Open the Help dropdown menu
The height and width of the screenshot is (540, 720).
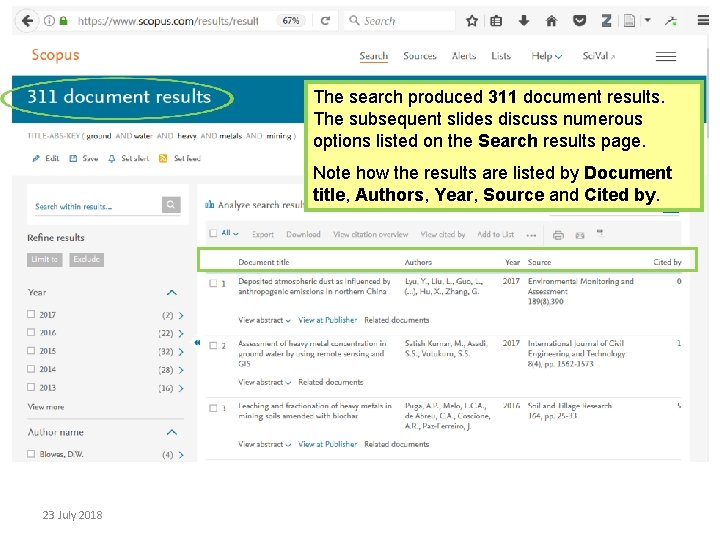pyautogui.click(x=546, y=56)
